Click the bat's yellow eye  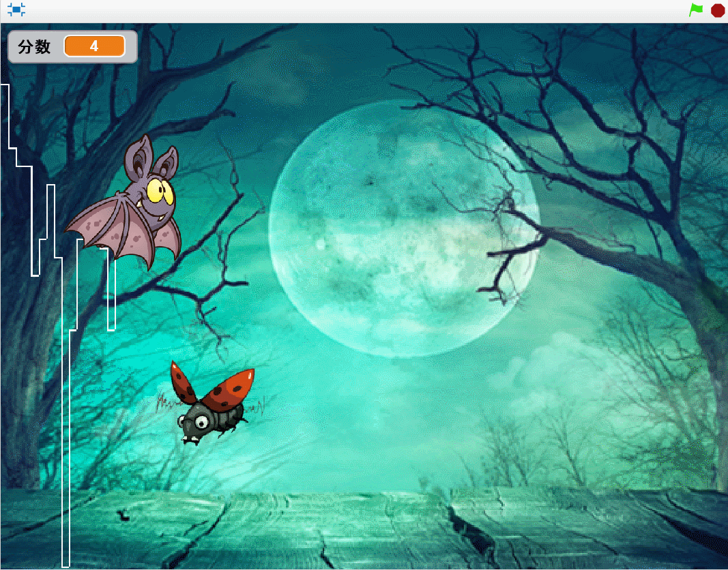click(x=160, y=190)
